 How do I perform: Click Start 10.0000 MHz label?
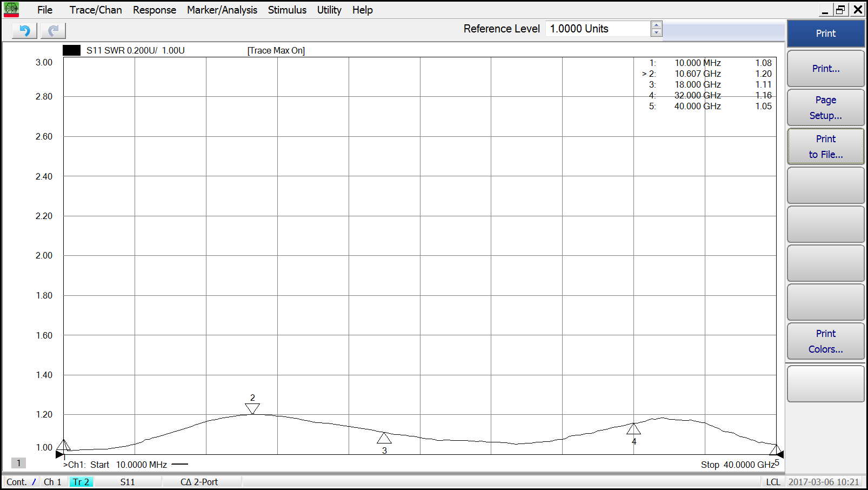point(129,465)
